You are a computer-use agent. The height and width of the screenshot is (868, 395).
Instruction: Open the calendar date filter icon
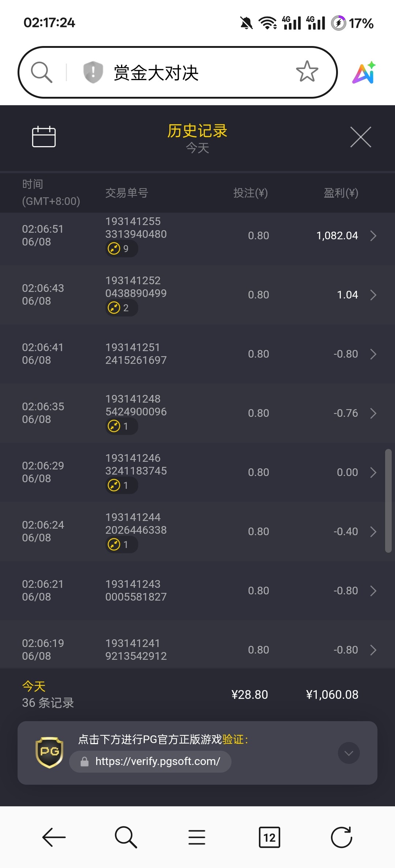(44, 137)
